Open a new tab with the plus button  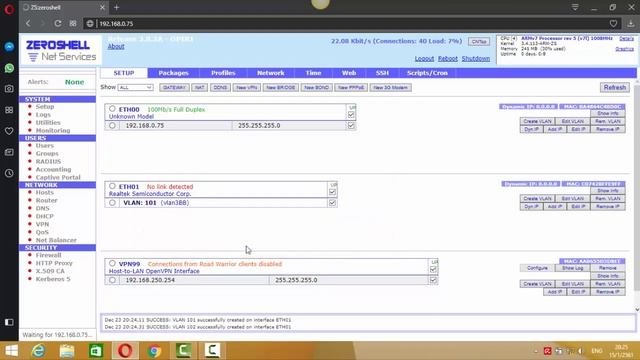pyautogui.click(x=116, y=7)
